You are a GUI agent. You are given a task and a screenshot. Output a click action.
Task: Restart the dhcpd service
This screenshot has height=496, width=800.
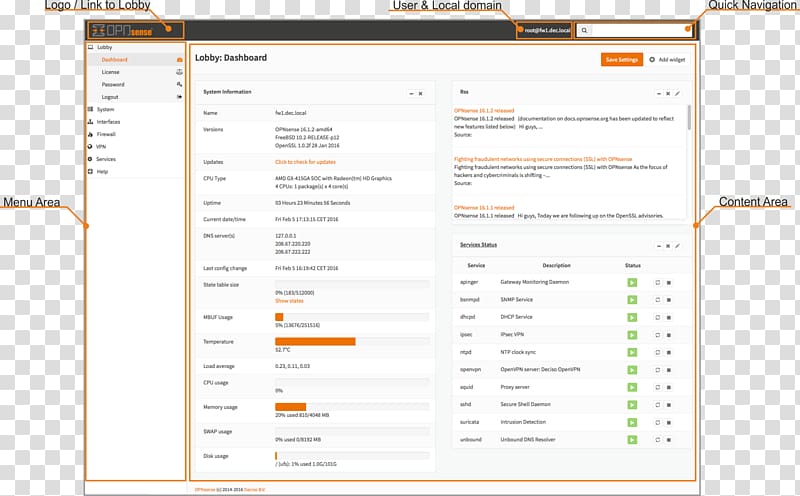tap(658, 317)
